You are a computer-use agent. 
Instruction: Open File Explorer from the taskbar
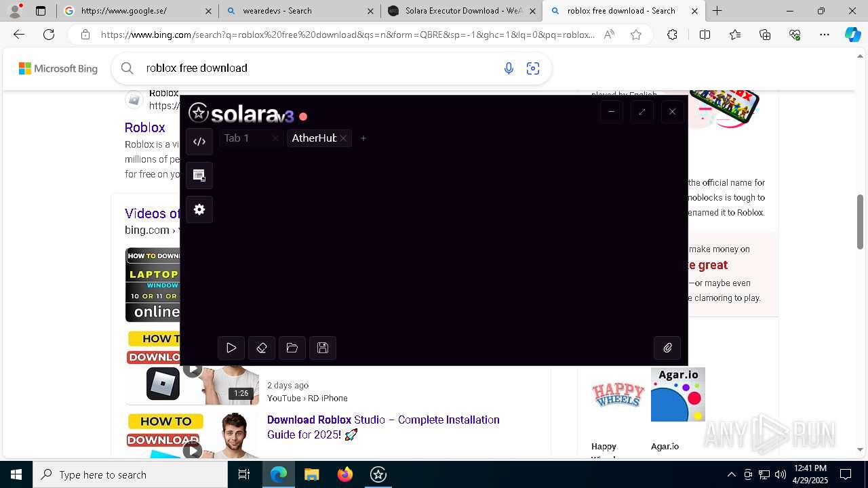click(312, 474)
